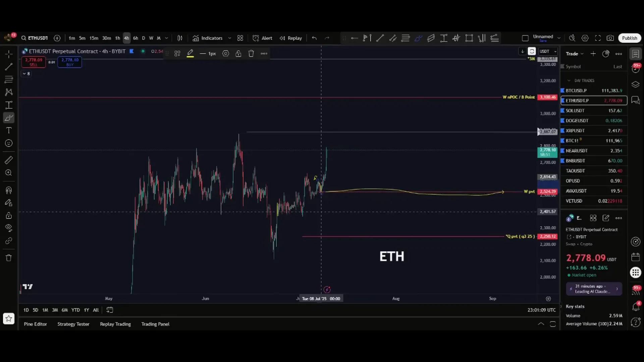Image resolution: width=644 pixels, height=362 pixels.
Task: Select the text annotation tool
Action: (x=9, y=130)
